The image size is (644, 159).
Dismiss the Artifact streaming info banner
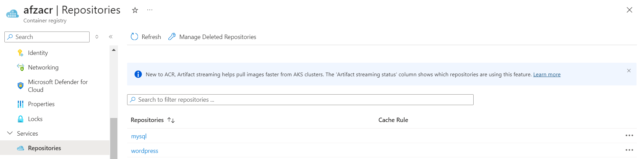pyautogui.click(x=629, y=71)
